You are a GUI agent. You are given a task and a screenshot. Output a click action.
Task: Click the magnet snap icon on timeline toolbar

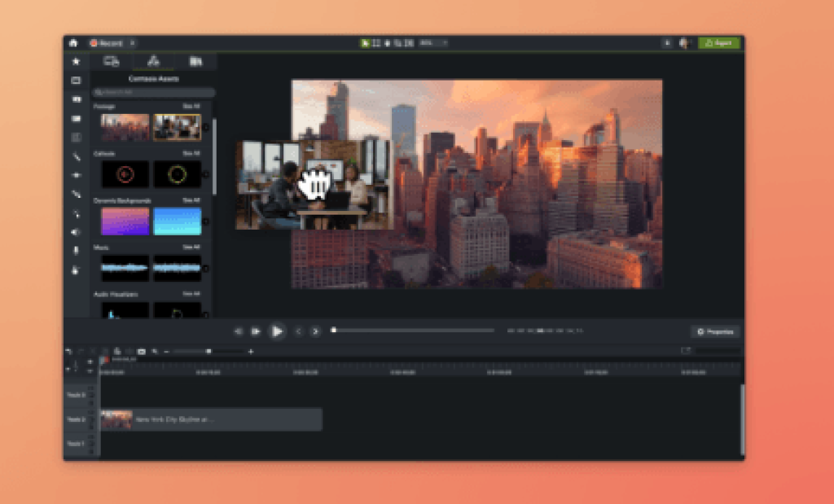pyautogui.click(x=154, y=351)
